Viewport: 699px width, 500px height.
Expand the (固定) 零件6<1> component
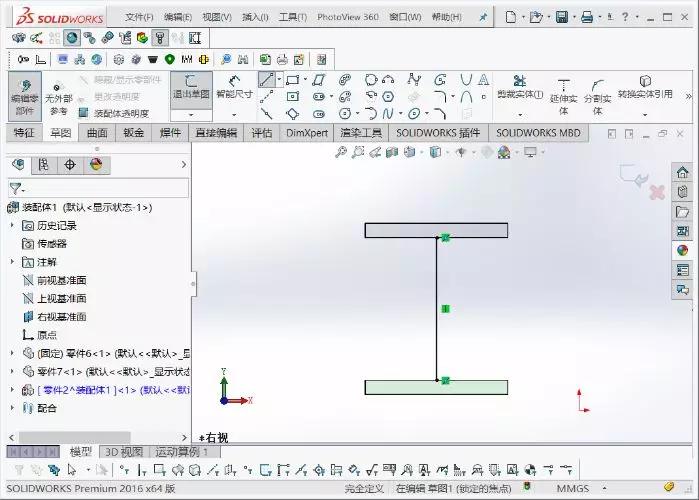coord(12,353)
